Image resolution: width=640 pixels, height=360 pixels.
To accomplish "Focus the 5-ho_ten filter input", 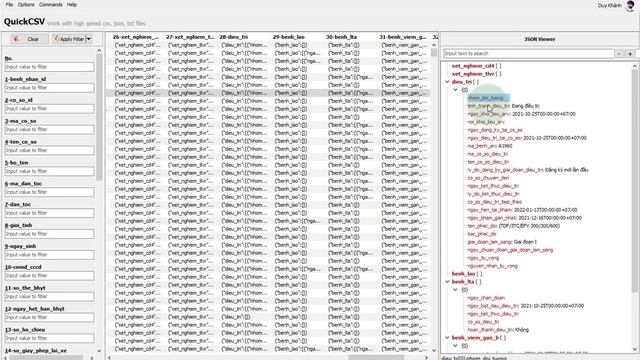I will pos(49,171).
